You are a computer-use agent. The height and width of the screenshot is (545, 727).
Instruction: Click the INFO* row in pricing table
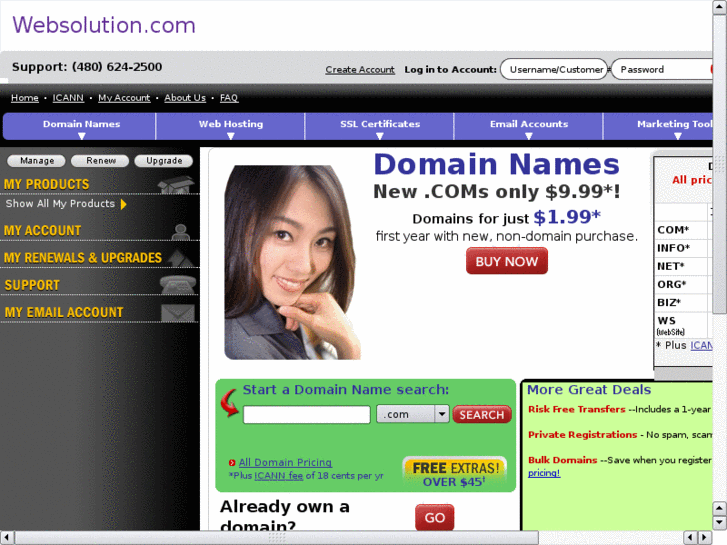pyautogui.click(x=682, y=248)
